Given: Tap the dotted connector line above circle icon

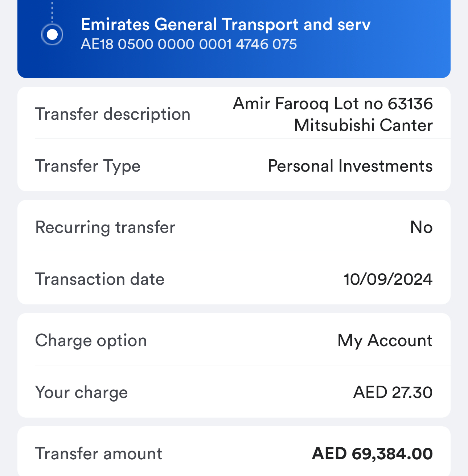Looking at the screenshot, I should coord(52,12).
